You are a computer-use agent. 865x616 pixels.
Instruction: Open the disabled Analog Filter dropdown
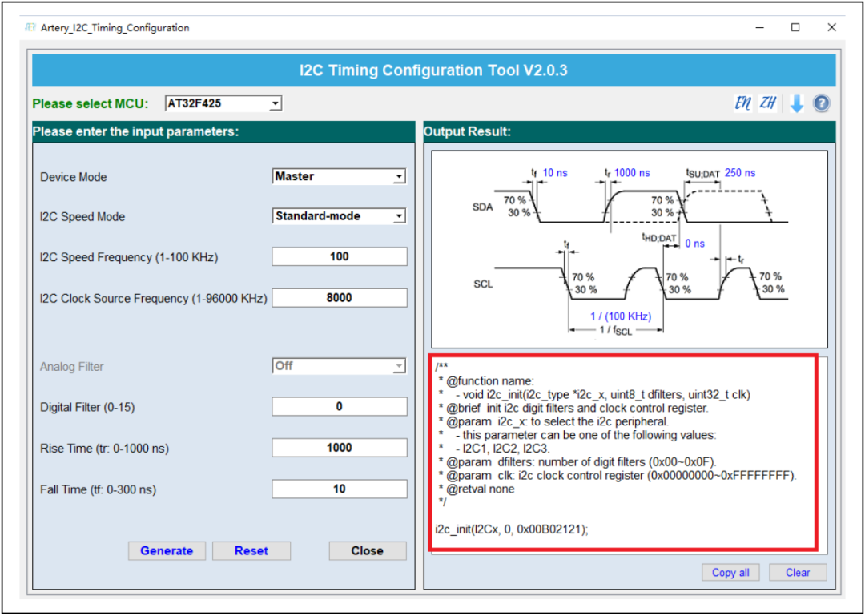click(x=339, y=366)
